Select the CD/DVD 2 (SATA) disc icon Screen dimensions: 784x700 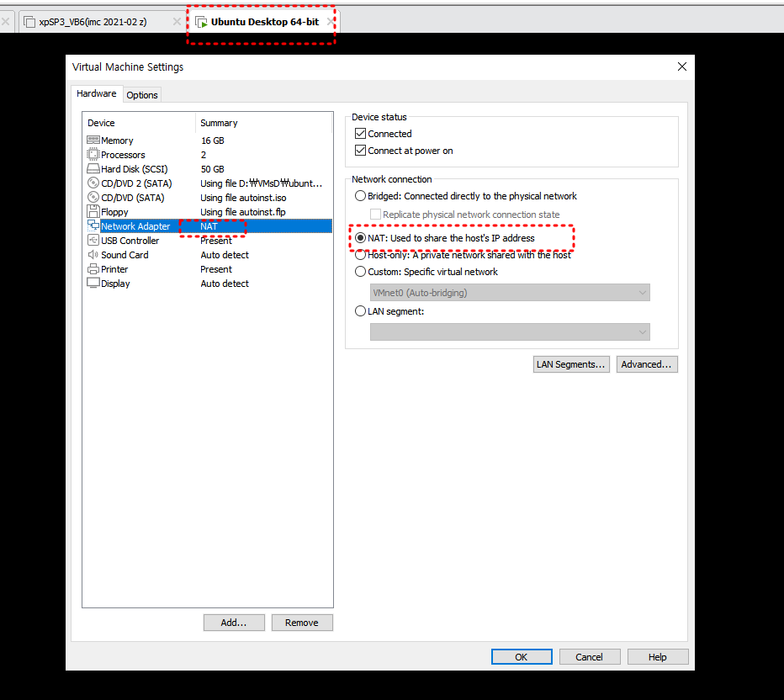click(93, 183)
